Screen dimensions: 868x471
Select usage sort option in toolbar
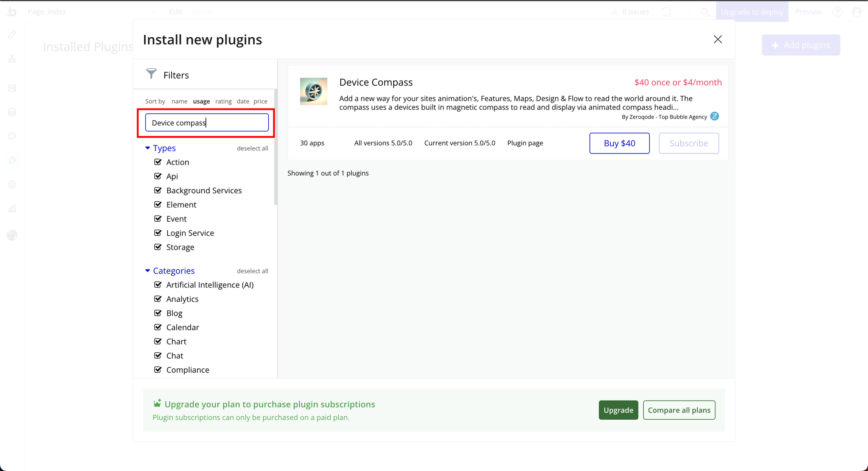[x=201, y=101]
